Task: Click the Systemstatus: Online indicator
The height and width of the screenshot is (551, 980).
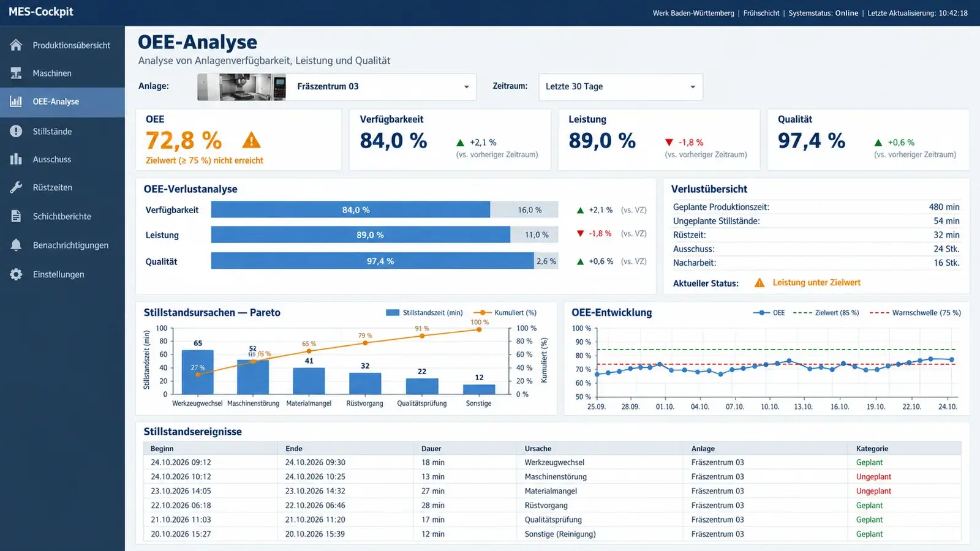Action: 823,13
